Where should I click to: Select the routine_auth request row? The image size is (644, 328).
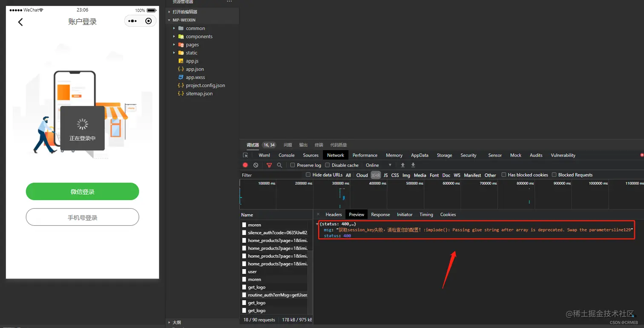276,295
